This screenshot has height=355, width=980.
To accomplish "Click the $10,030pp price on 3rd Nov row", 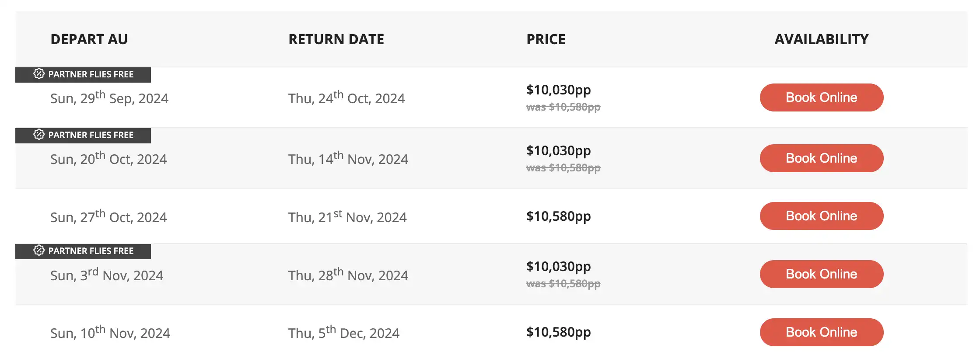I will pyautogui.click(x=558, y=266).
